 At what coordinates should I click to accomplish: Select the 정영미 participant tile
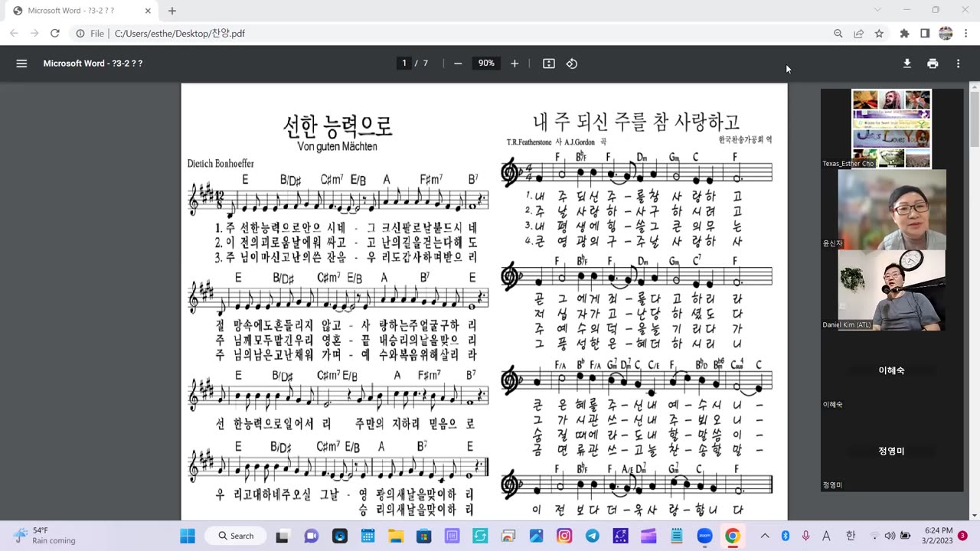point(891,452)
